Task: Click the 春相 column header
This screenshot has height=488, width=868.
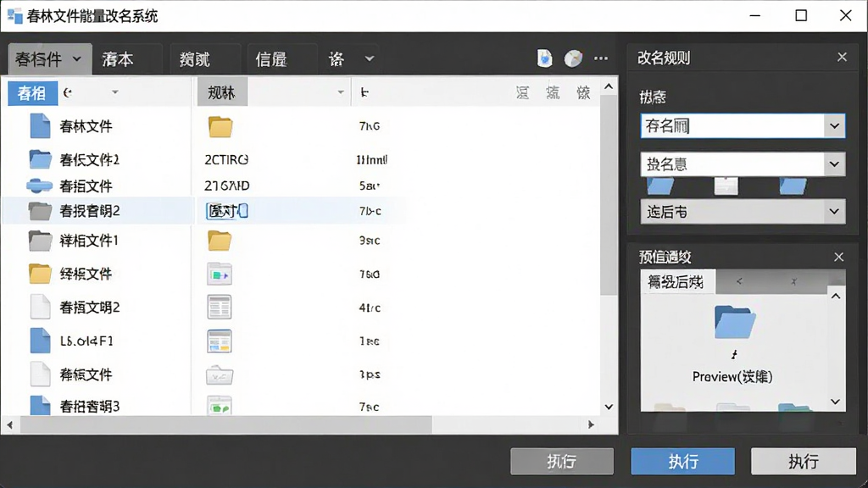Action: click(32, 93)
